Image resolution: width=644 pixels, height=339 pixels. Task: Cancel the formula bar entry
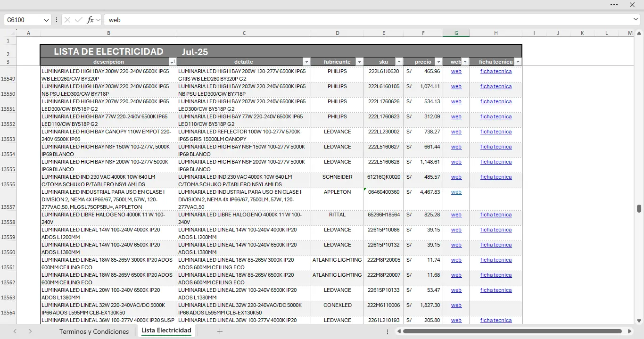pyautogui.click(x=67, y=20)
